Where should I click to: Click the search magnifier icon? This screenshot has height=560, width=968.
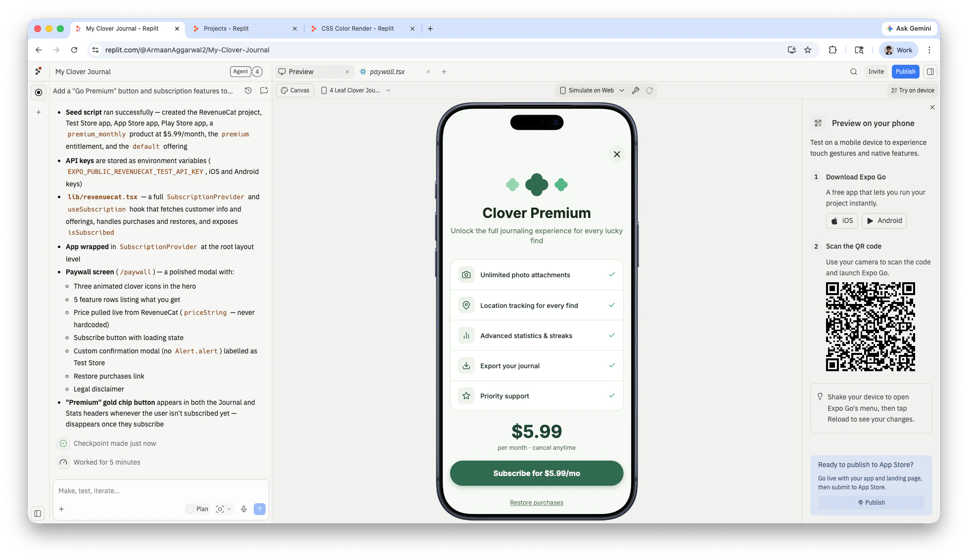853,72
